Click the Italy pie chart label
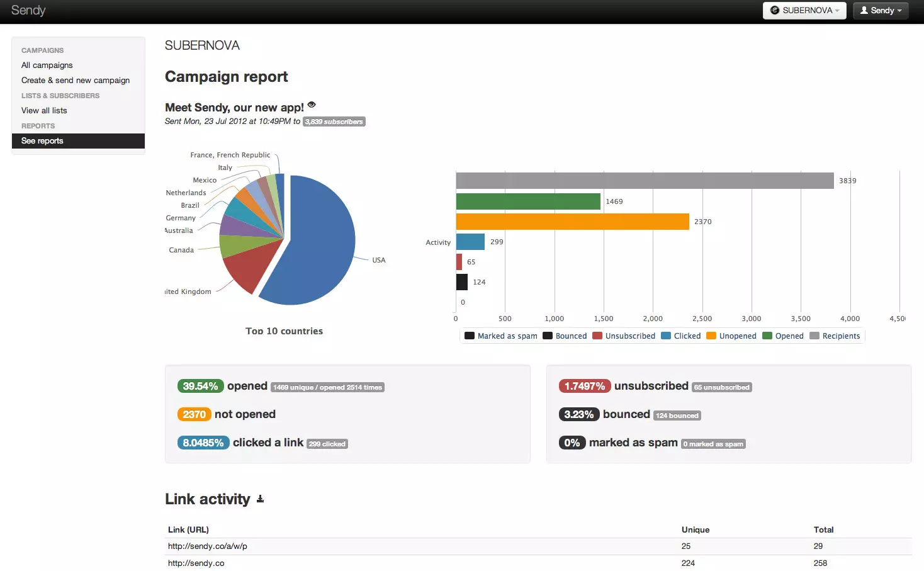The image size is (924, 571). [225, 167]
